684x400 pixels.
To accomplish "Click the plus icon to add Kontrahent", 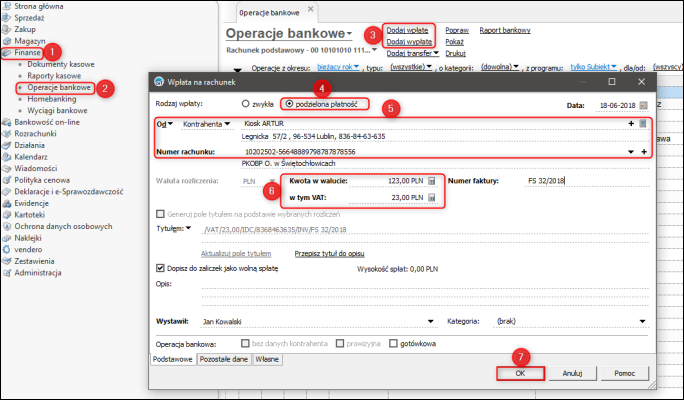I will coord(631,123).
